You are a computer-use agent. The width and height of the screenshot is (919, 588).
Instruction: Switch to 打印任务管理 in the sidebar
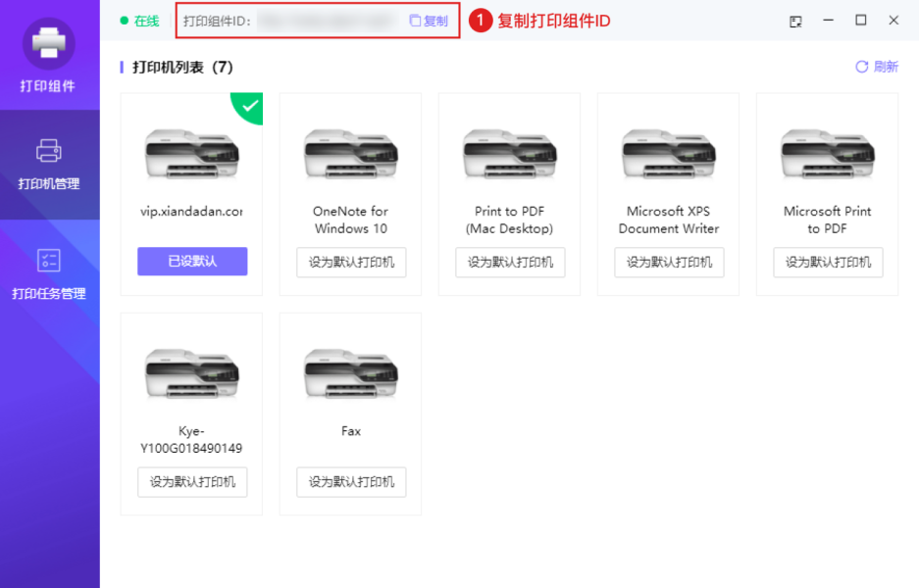pos(49,273)
